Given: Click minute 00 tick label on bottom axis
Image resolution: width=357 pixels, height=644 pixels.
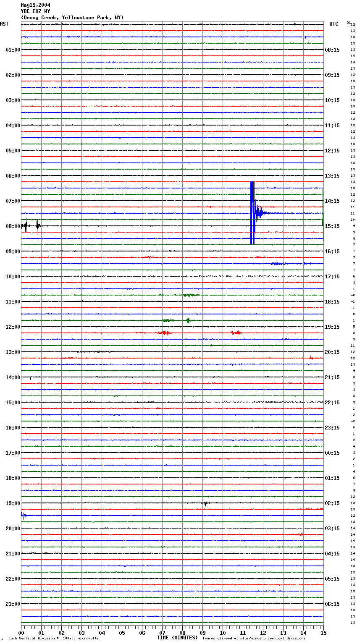Looking at the screenshot, I should coord(21,633).
